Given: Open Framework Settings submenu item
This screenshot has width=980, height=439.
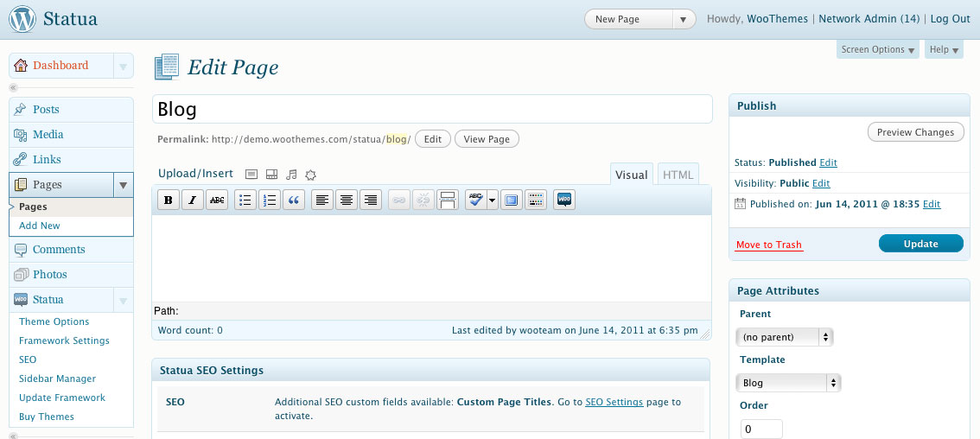Looking at the screenshot, I should tap(64, 340).
